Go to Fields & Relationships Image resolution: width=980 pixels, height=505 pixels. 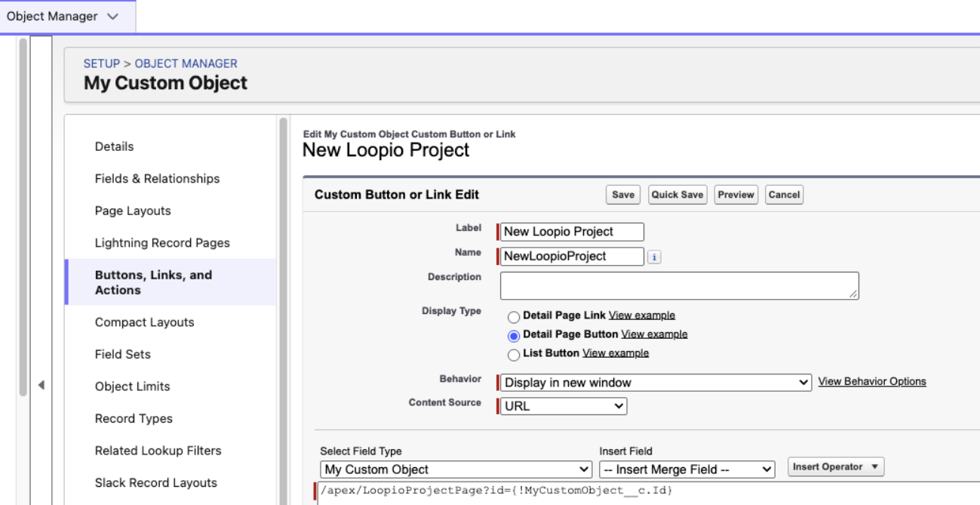pyautogui.click(x=157, y=179)
